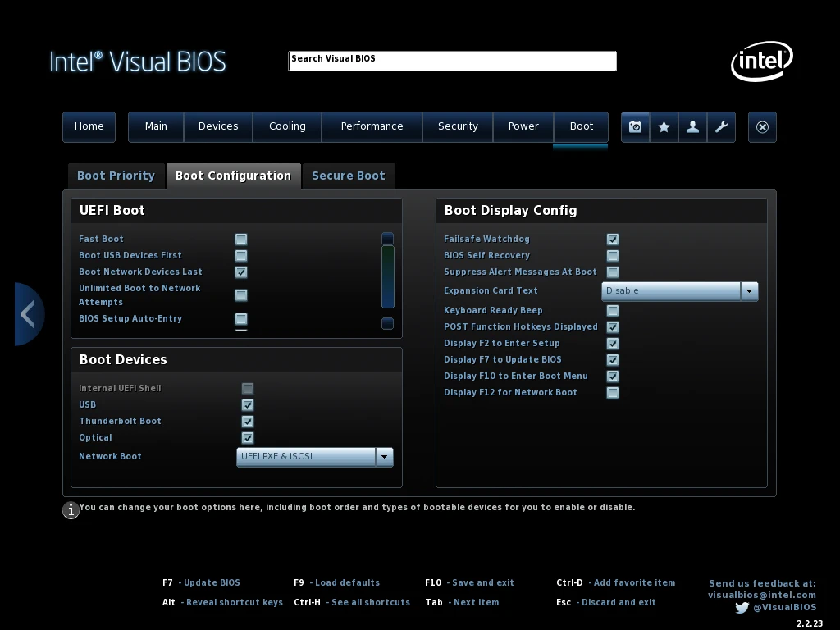Enable the Fast Boot checkbox
The width and height of the screenshot is (840, 630).
coord(241,240)
